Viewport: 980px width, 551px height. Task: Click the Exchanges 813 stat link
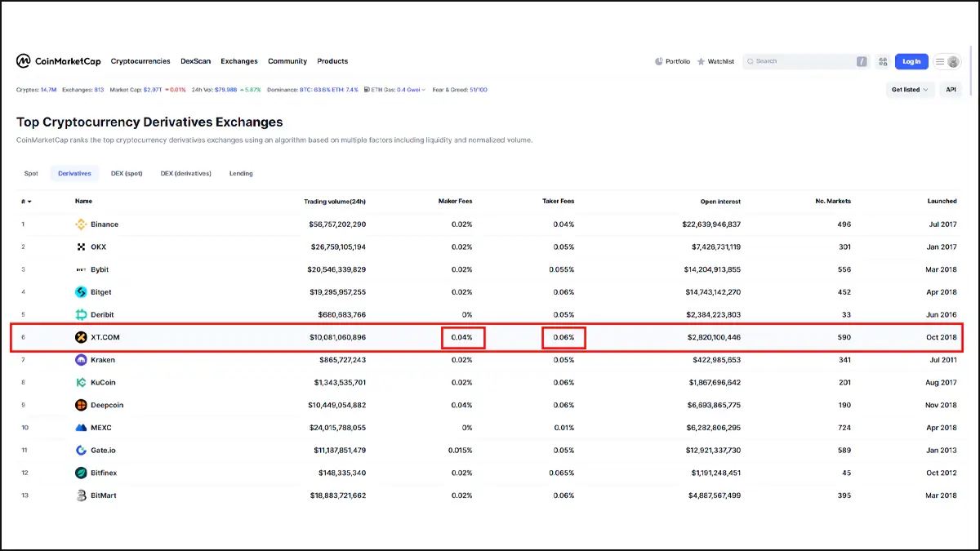pyautogui.click(x=82, y=90)
